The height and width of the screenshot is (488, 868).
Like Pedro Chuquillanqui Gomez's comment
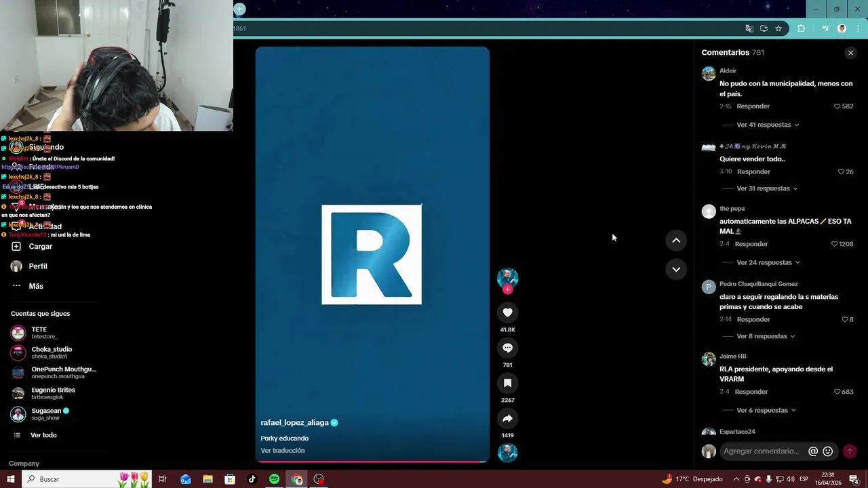click(844, 319)
